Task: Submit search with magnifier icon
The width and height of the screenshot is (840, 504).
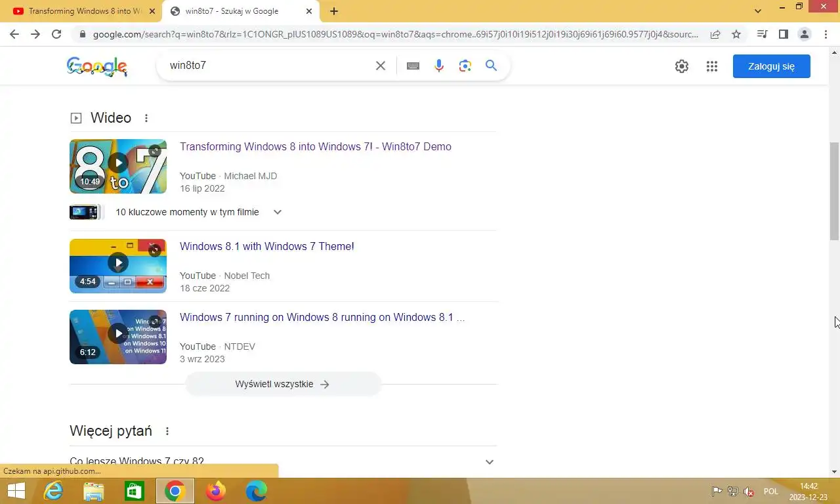Action: (x=491, y=66)
